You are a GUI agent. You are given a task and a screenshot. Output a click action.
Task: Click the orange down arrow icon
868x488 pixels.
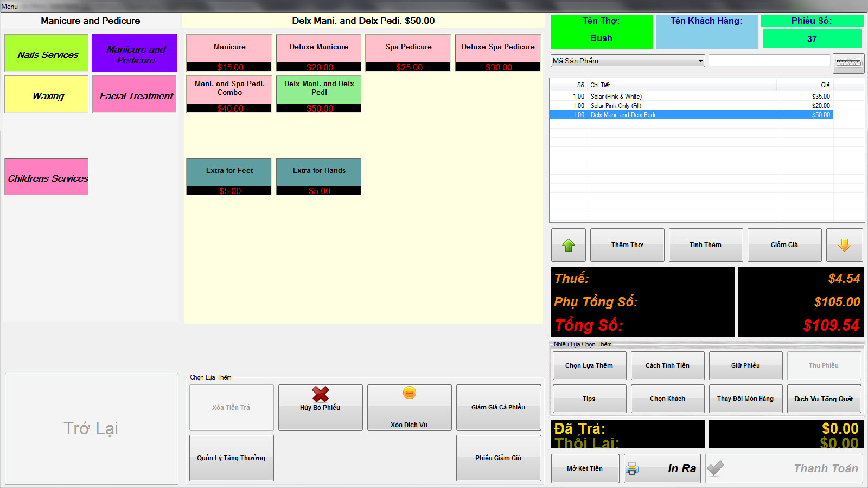[844, 245]
